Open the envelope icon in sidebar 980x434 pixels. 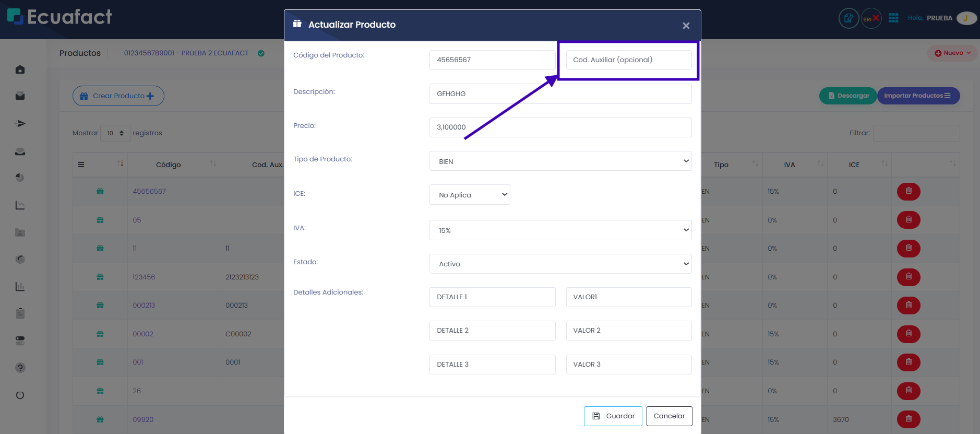[20, 96]
